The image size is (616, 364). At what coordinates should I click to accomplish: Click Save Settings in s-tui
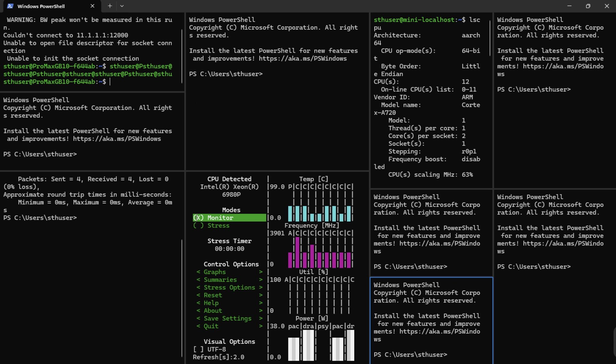coord(227,318)
